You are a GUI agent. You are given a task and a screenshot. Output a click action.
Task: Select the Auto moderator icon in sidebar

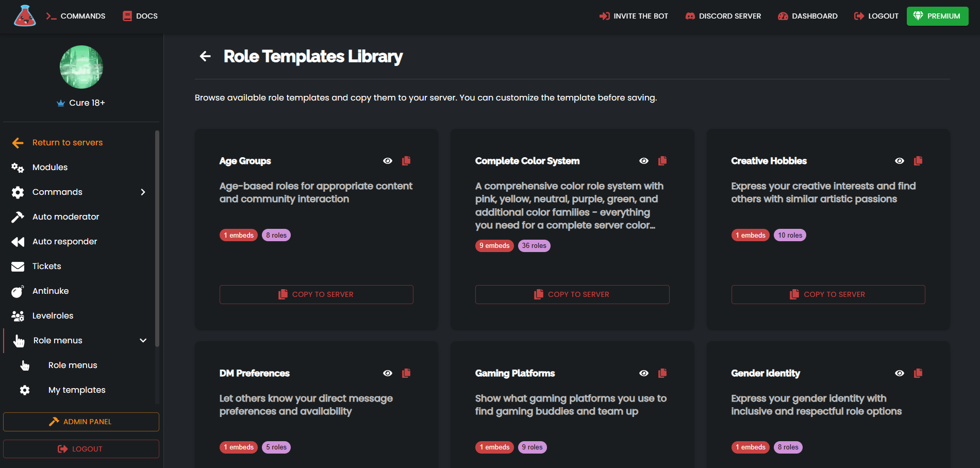click(x=18, y=216)
